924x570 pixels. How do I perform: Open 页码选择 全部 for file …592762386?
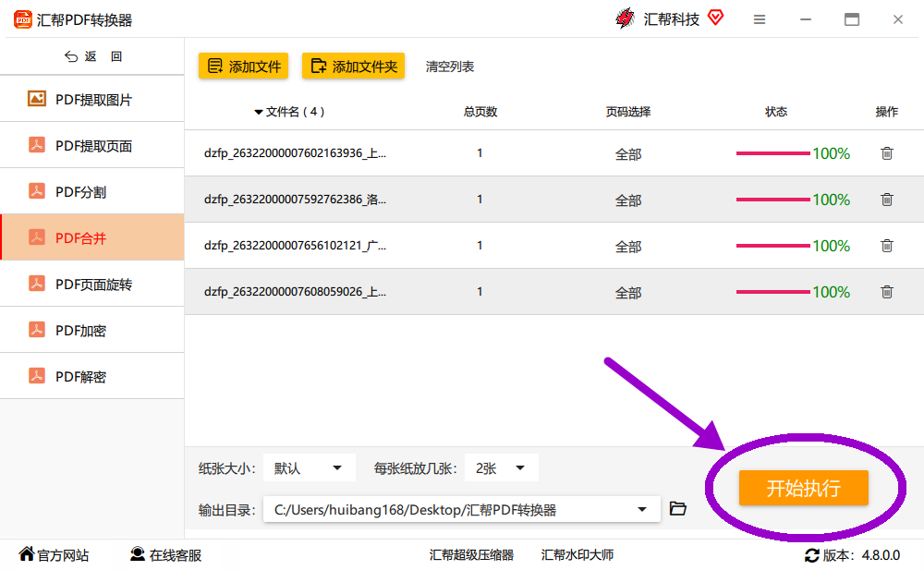pos(628,200)
